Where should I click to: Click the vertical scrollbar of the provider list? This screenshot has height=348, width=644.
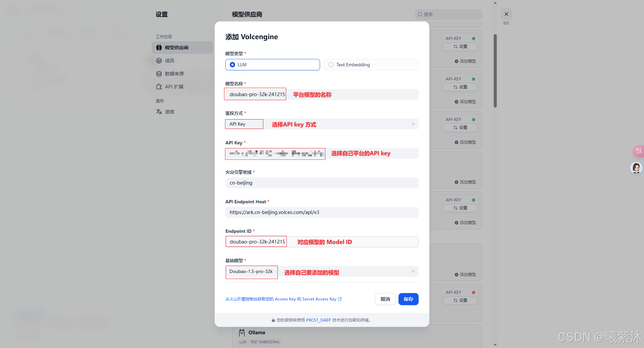[495, 71]
